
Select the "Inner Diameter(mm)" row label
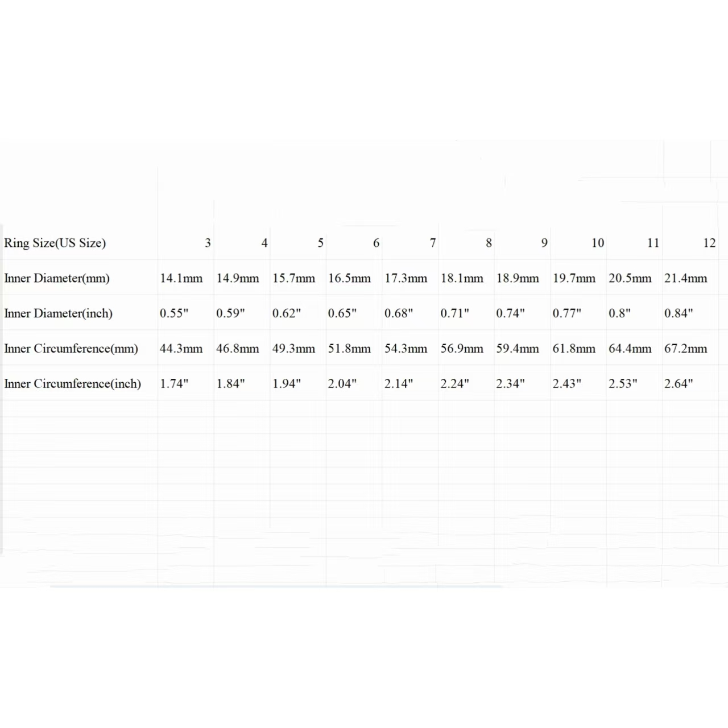[57, 278]
